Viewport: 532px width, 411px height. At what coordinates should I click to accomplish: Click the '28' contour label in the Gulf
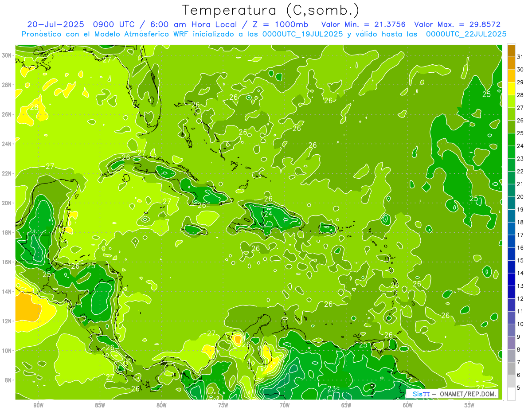34,107
